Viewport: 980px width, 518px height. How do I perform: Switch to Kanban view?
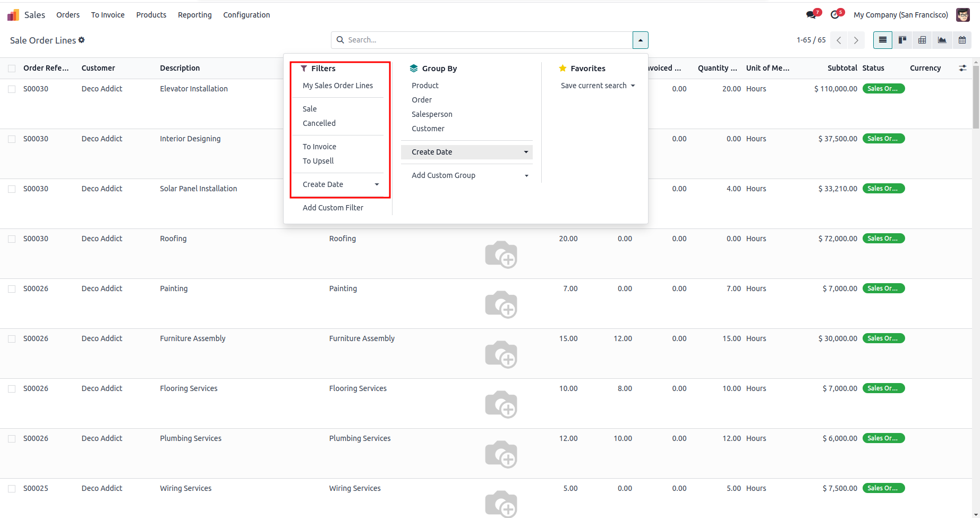(x=902, y=40)
